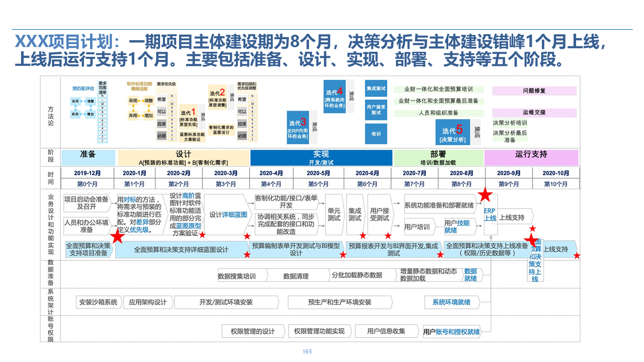This screenshot has width=644, height=362.
Task: Click 用户账号和授权就绪 box
Action: [x=451, y=331]
